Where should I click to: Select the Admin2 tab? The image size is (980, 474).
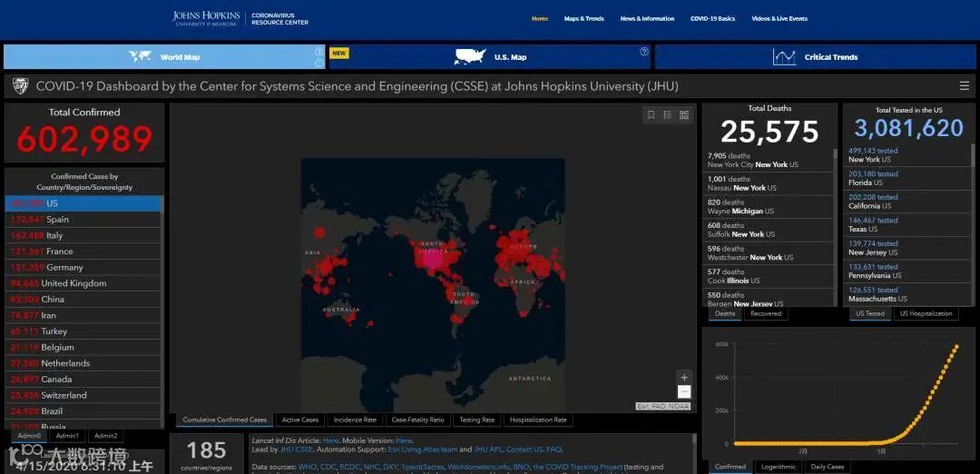[x=105, y=436]
